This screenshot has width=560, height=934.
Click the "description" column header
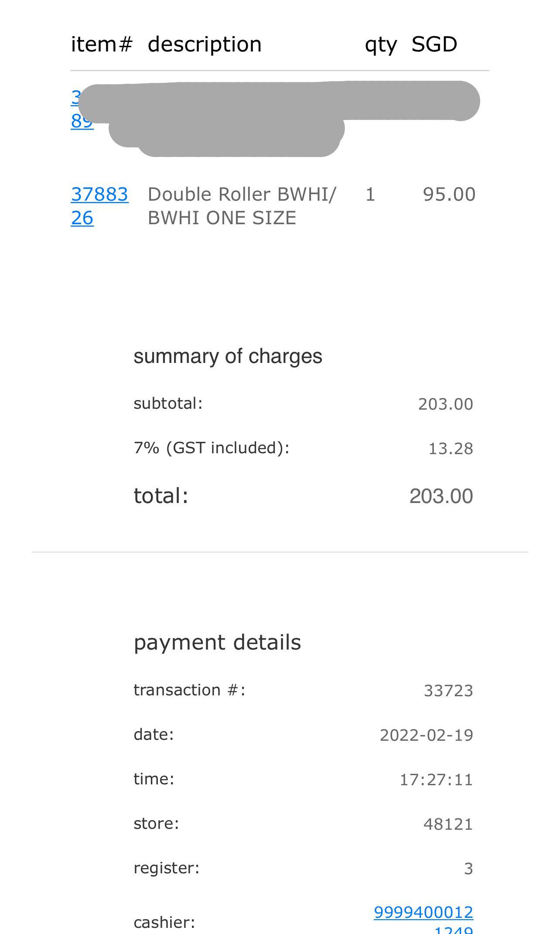tap(205, 44)
